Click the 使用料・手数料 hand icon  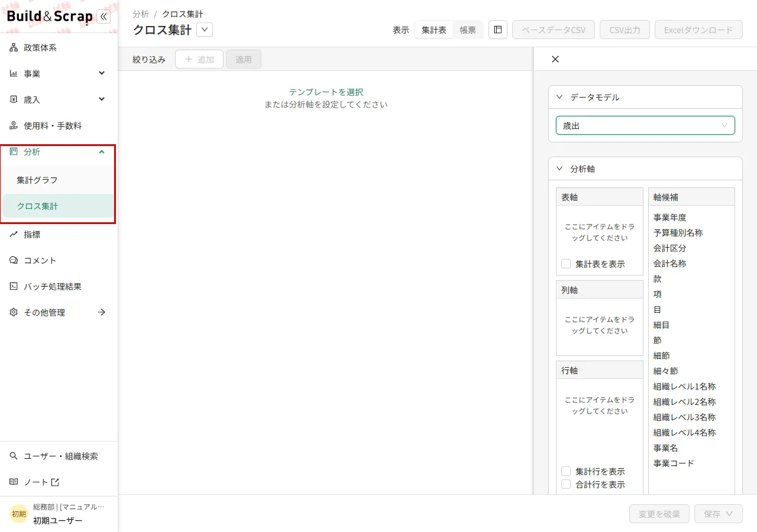pos(14,126)
